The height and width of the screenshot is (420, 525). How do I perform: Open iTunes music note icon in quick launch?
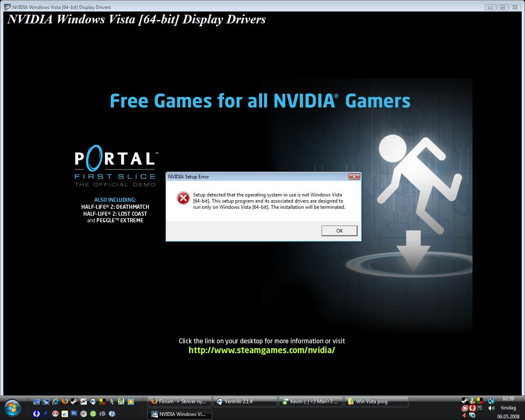(x=112, y=413)
